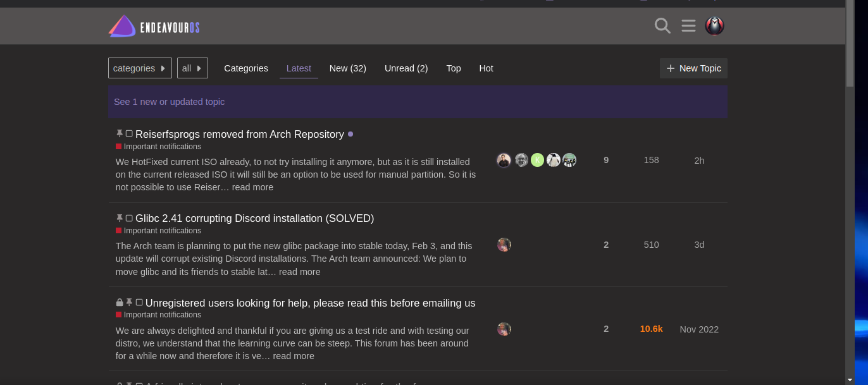Screen dimensions: 868x385
Task: Click See 1 new or updated topic banner
Action: click(x=418, y=102)
